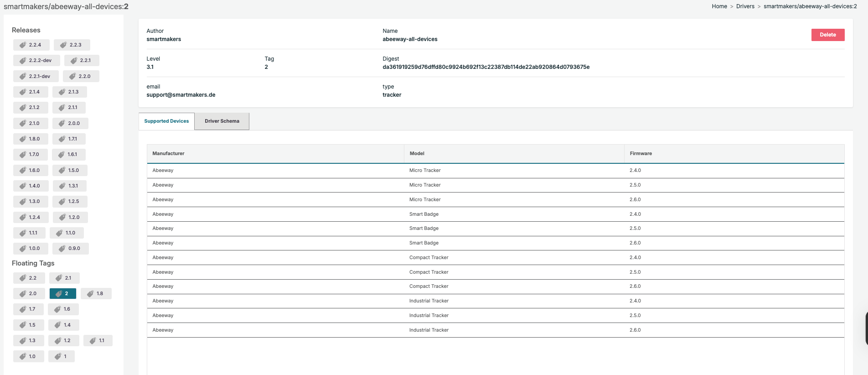Select the tag icon beside release 2.2.3
The height and width of the screenshot is (375, 868).
pyautogui.click(x=63, y=45)
